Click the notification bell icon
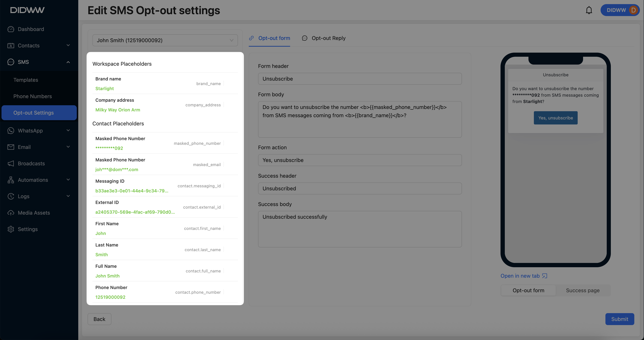Screen dimensions: 644x340 (x=589, y=10)
